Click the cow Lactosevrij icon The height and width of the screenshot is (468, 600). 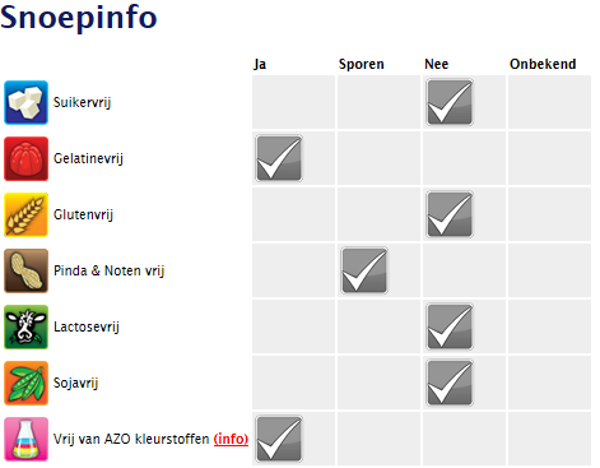pyautogui.click(x=26, y=326)
